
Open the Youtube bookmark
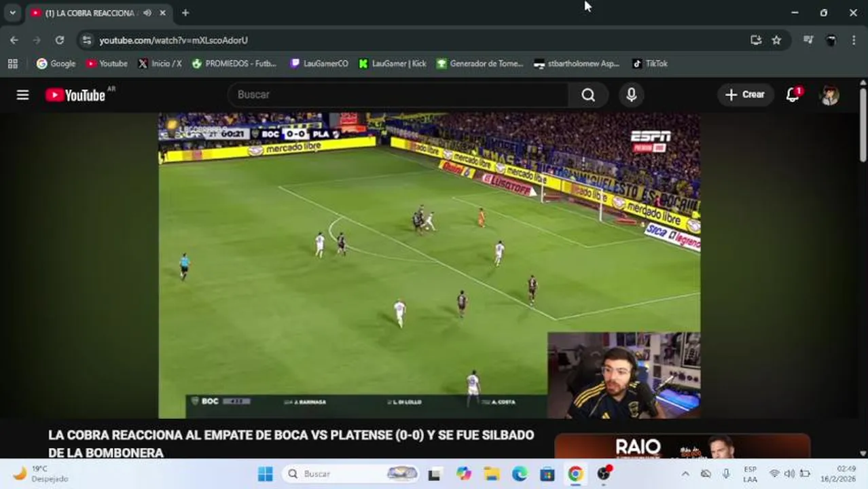click(107, 63)
